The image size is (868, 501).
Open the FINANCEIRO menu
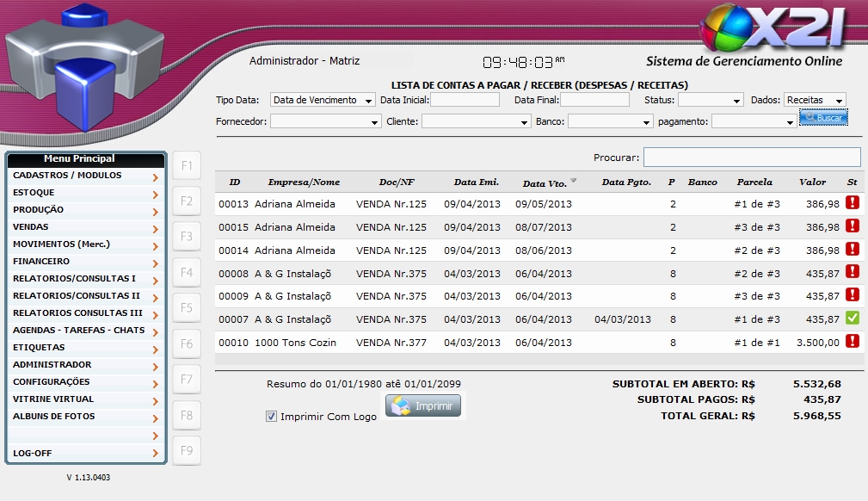click(86, 262)
